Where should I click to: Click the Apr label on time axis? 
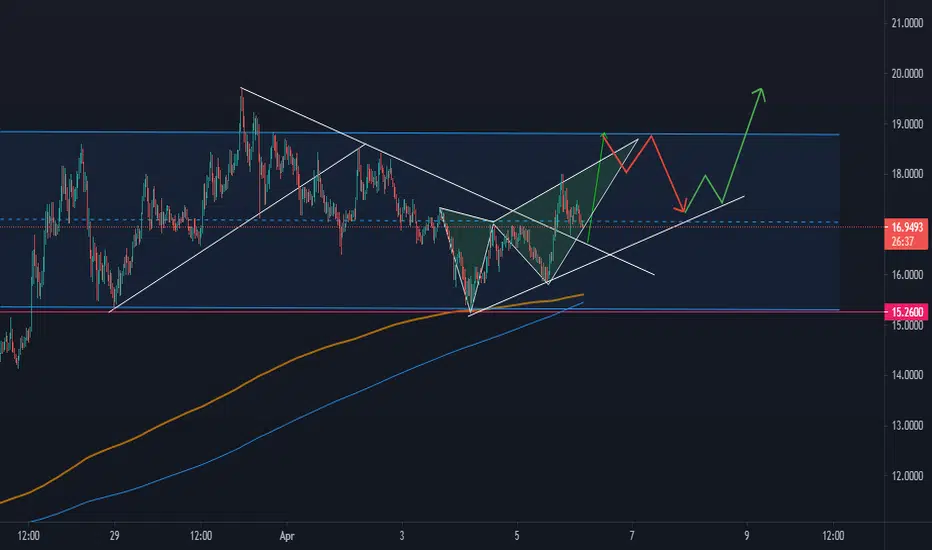tap(287, 536)
